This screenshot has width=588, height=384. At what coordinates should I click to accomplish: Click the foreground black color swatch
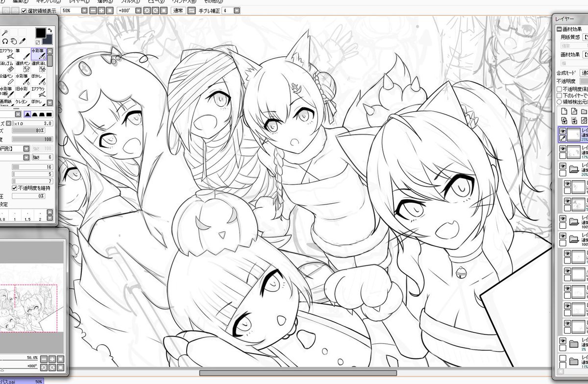coord(41,33)
